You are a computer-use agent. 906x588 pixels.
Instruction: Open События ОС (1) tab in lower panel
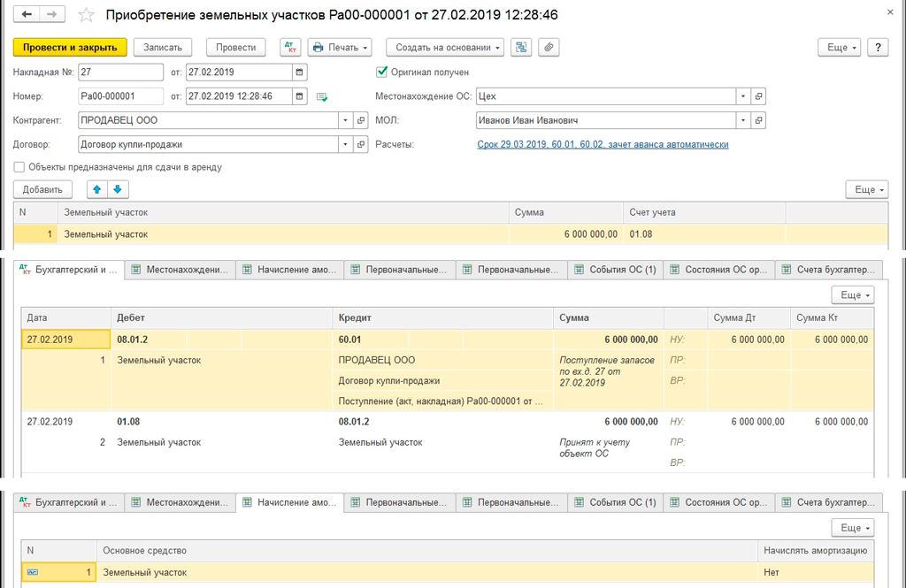click(x=616, y=502)
